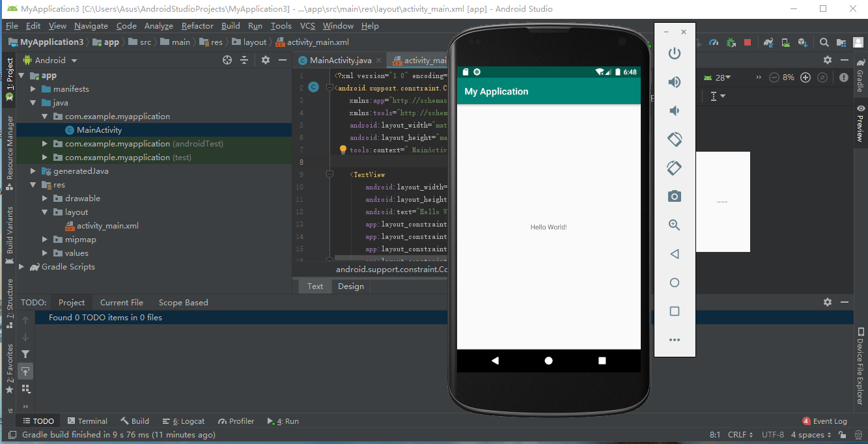Open the Event Log in status bar
The height and width of the screenshot is (444, 868).
coord(824,421)
